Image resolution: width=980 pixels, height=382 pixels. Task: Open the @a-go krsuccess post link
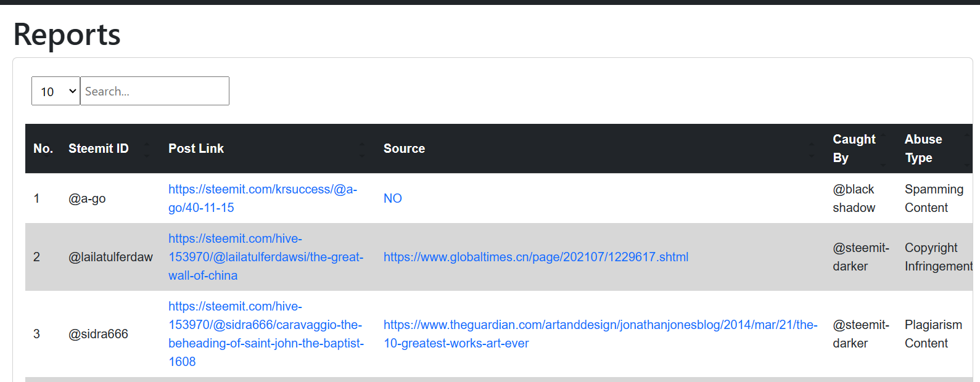[x=263, y=198]
